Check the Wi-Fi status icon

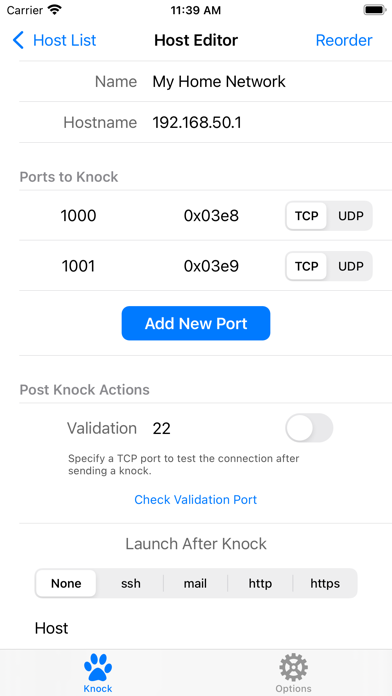55,10
